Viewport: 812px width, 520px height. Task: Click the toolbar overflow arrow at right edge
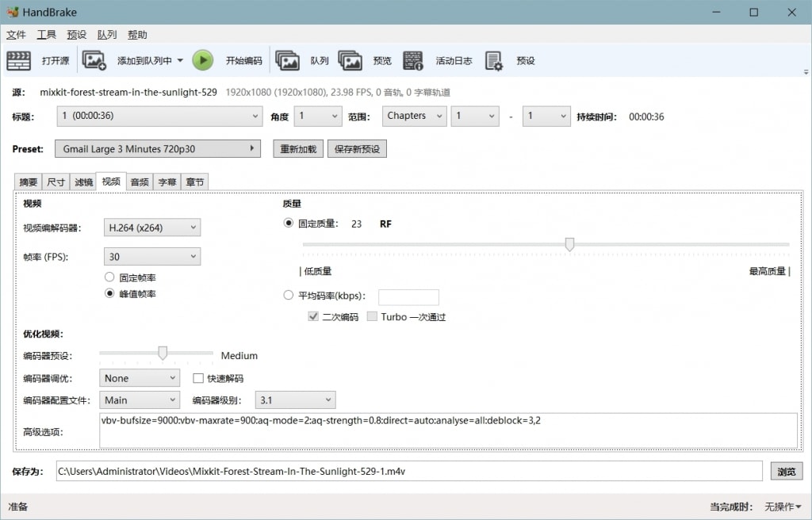pyautogui.click(x=806, y=72)
